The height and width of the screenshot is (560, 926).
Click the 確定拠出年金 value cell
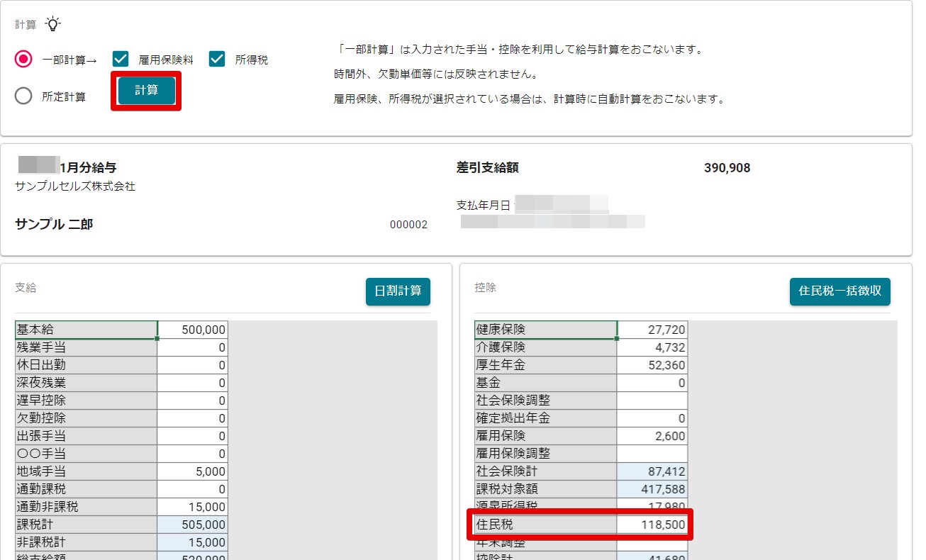(652, 418)
